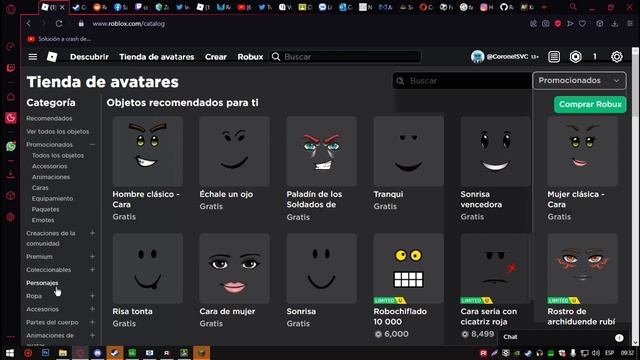Open the Emotes subcategory
The height and width of the screenshot is (360, 640).
tap(43, 220)
